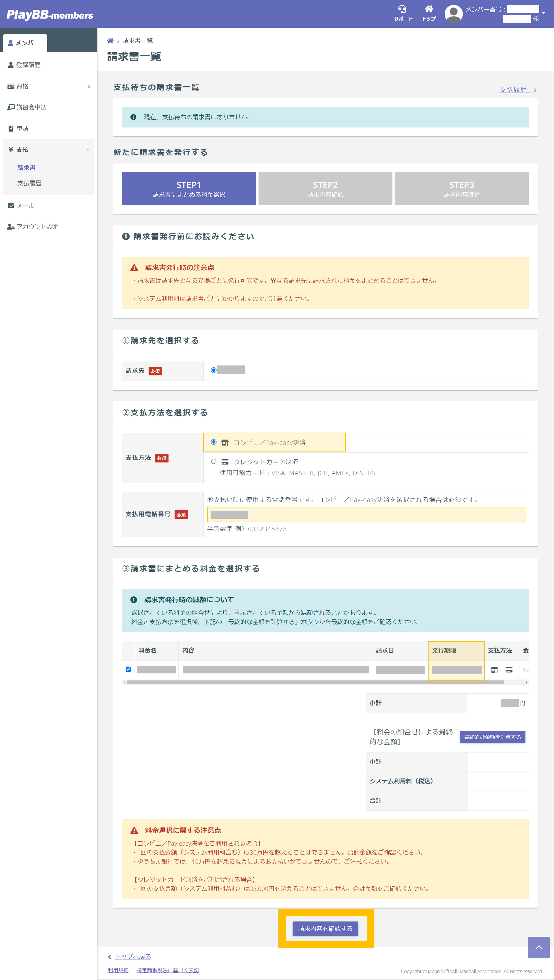
Task: Click 最終的な金額を計算する button
Action: [x=492, y=737]
